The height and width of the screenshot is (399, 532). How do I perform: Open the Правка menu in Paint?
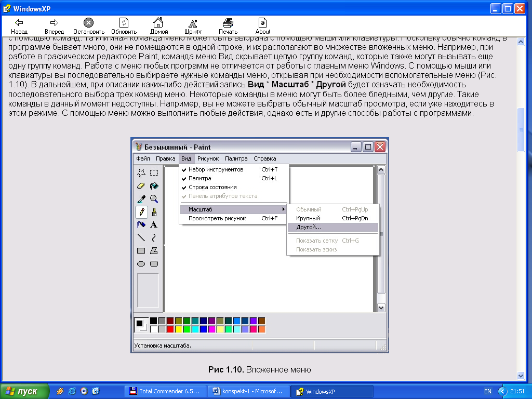166,158
